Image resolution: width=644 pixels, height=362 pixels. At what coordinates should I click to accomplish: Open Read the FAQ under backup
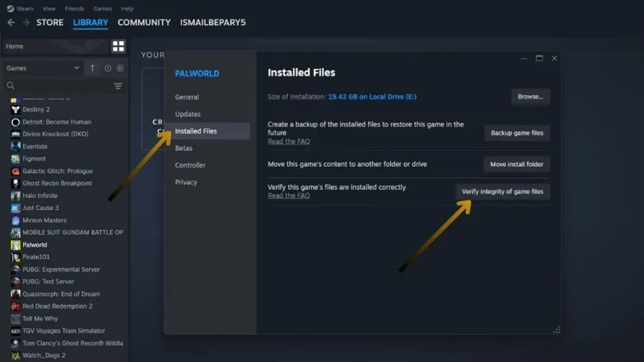coord(289,141)
